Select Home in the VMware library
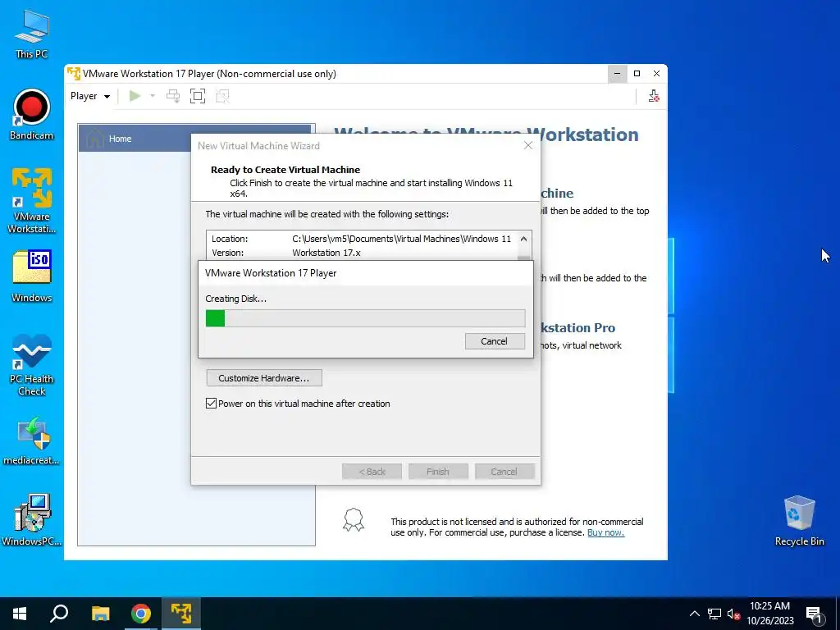The width and height of the screenshot is (840, 630). tap(194, 138)
